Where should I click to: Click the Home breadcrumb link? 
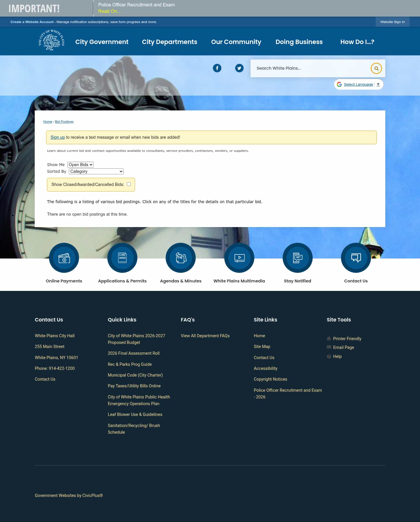48,122
